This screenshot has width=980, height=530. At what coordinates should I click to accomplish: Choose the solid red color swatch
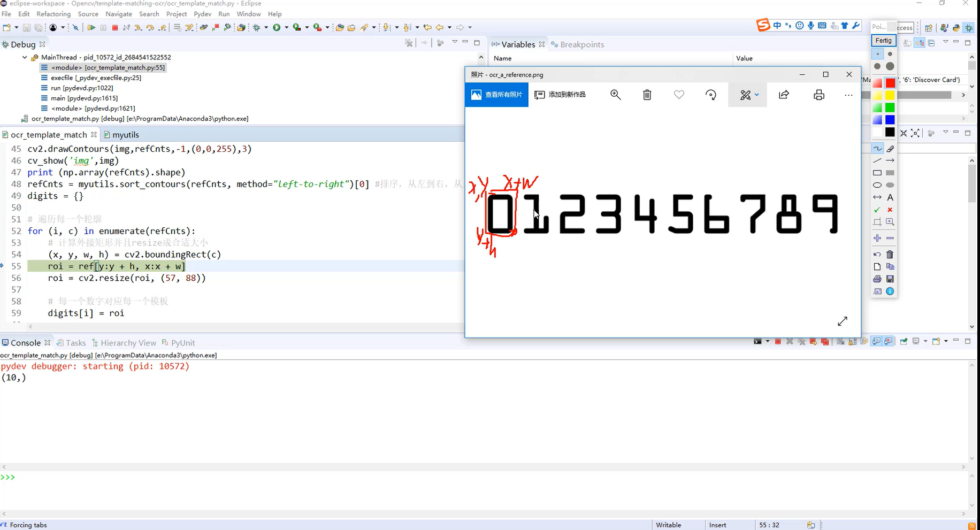click(x=890, y=83)
